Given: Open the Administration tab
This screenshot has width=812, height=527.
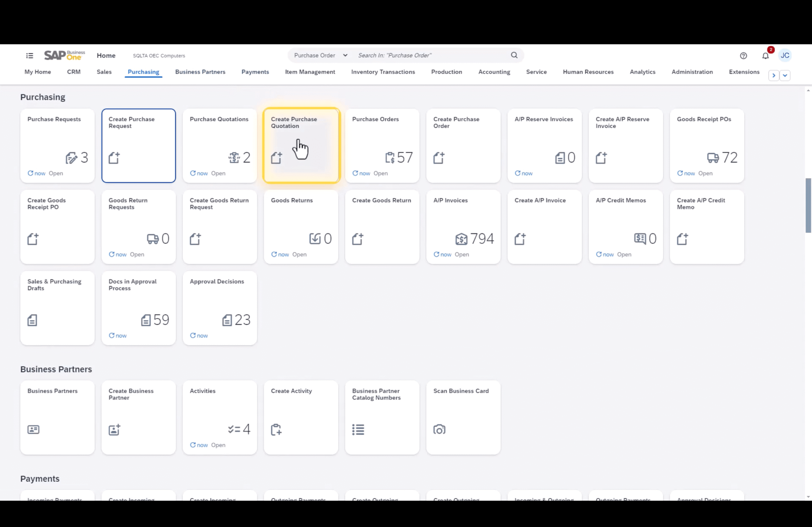Looking at the screenshot, I should tap(692, 72).
